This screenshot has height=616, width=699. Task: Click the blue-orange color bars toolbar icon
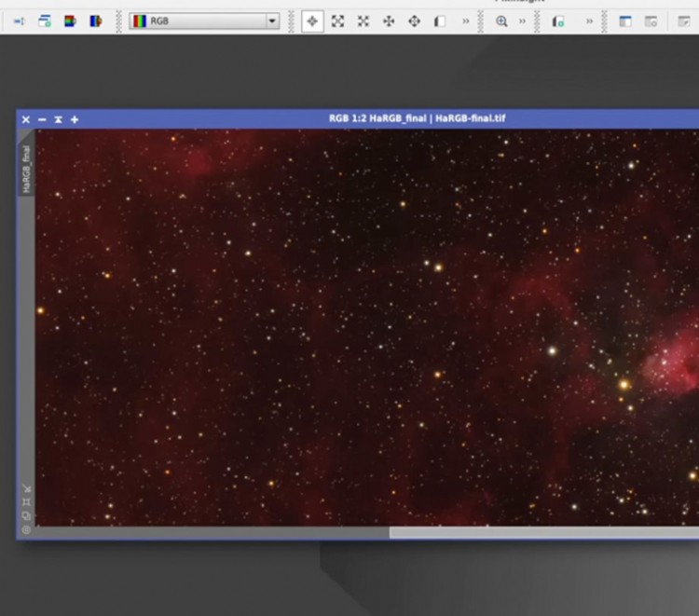95,21
